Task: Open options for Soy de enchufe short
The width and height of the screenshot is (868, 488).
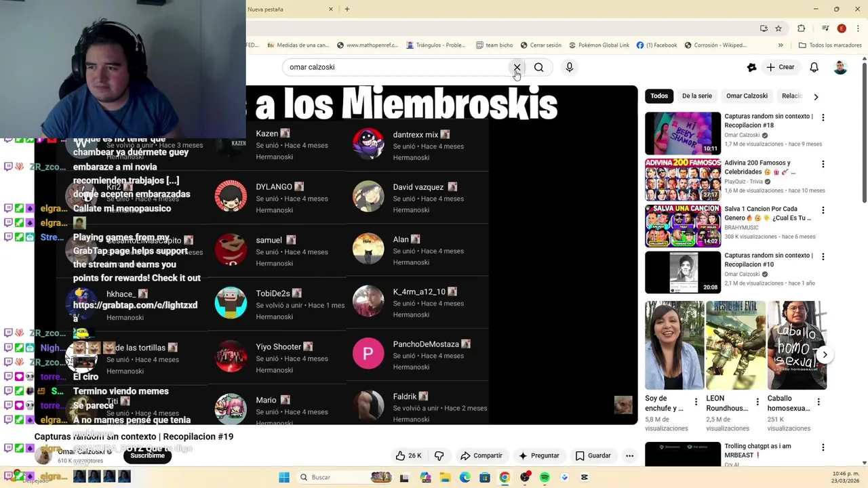Action: [x=696, y=402]
